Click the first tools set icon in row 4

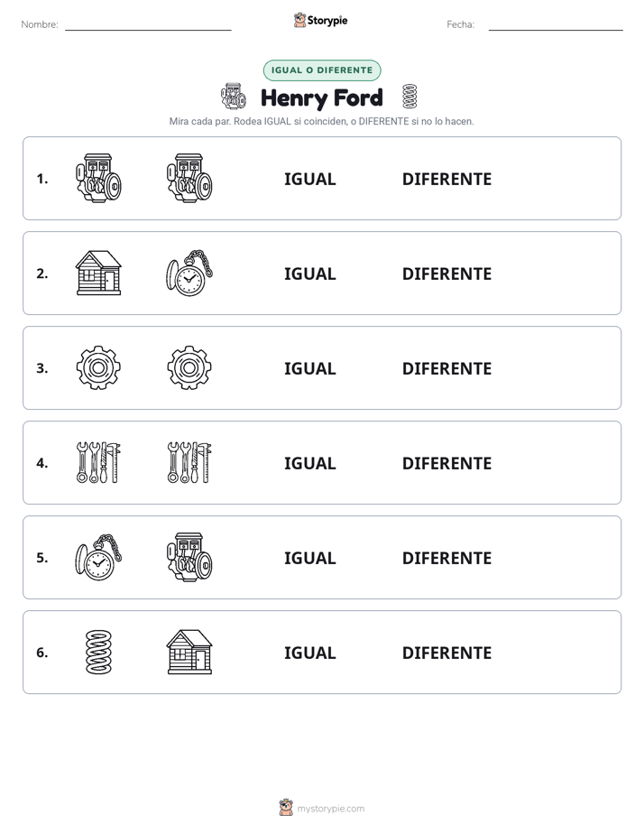click(x=98, y=462)
